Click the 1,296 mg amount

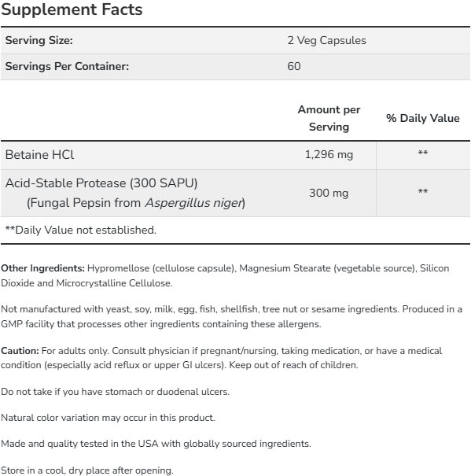click(329, 155)
